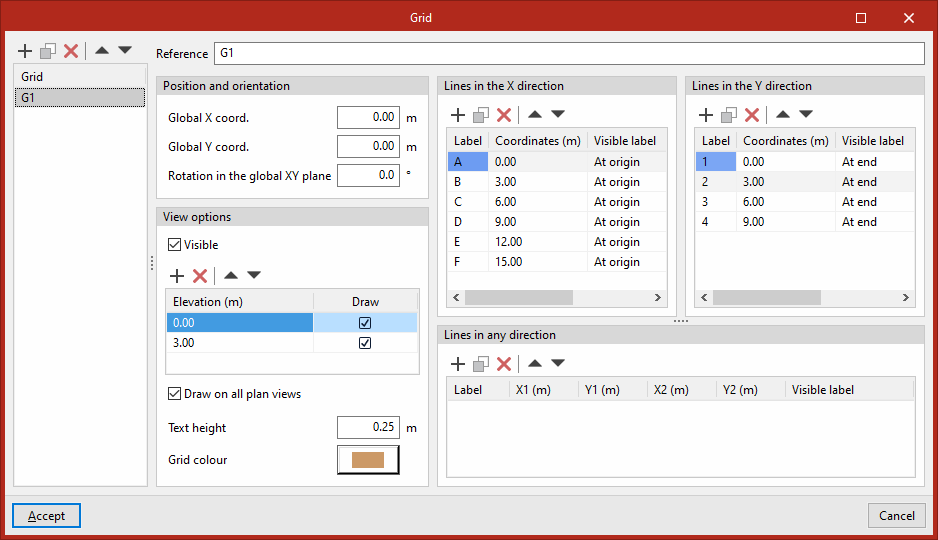The image size is (938, 540).
Task: Close the Grid dialog window
Action: (x=909, y=18)
